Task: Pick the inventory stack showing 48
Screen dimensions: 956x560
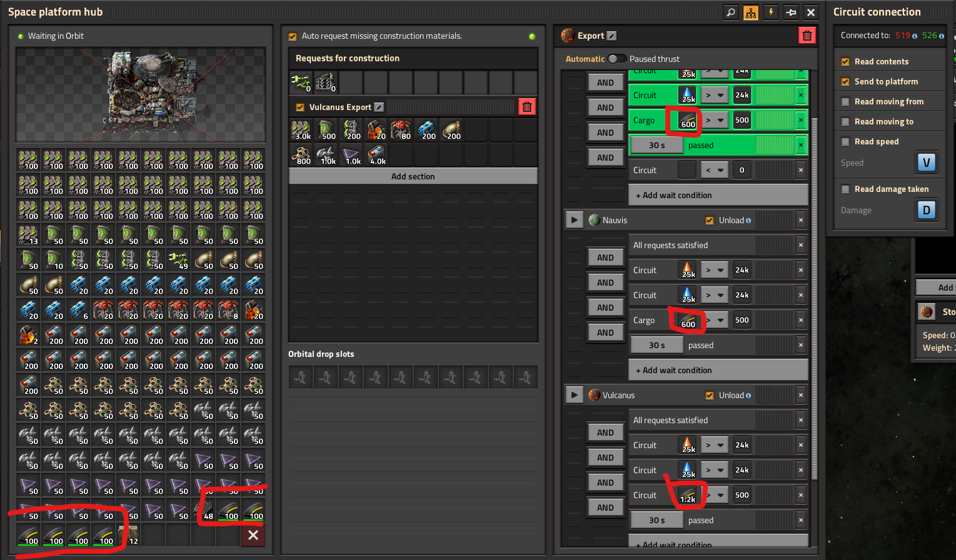Action: click(x=203, y=510)
